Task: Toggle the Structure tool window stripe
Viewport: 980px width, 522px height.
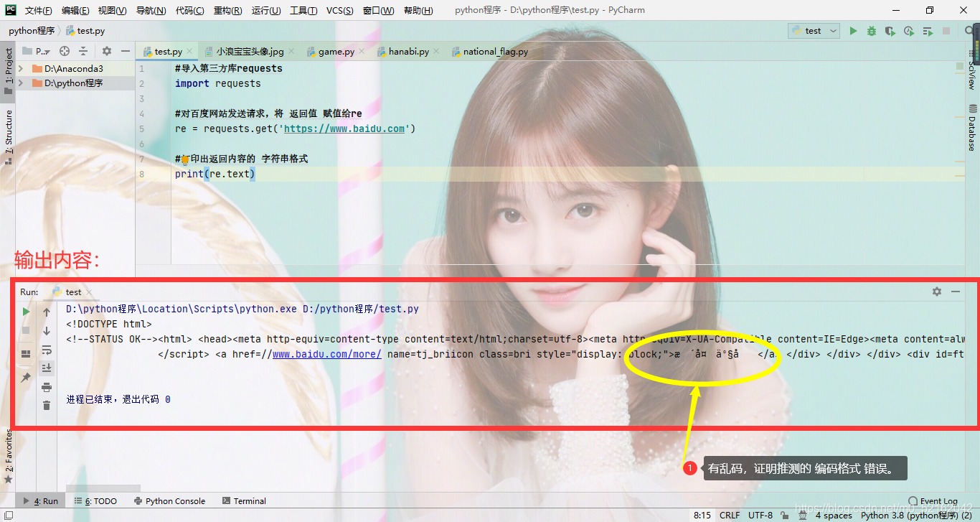Action: 8,138
